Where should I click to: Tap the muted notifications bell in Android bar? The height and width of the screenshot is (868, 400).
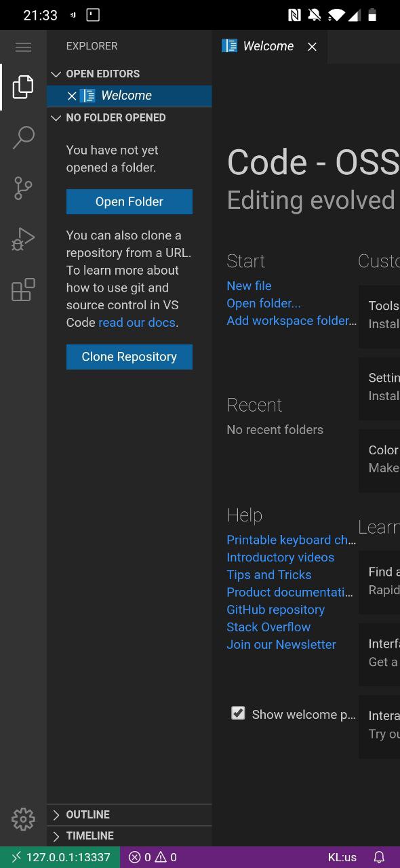tap(315, 15)
